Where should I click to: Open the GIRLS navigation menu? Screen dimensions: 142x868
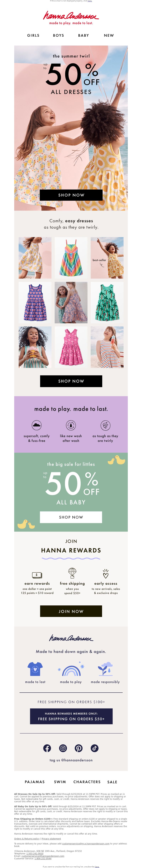click(33, 35)
